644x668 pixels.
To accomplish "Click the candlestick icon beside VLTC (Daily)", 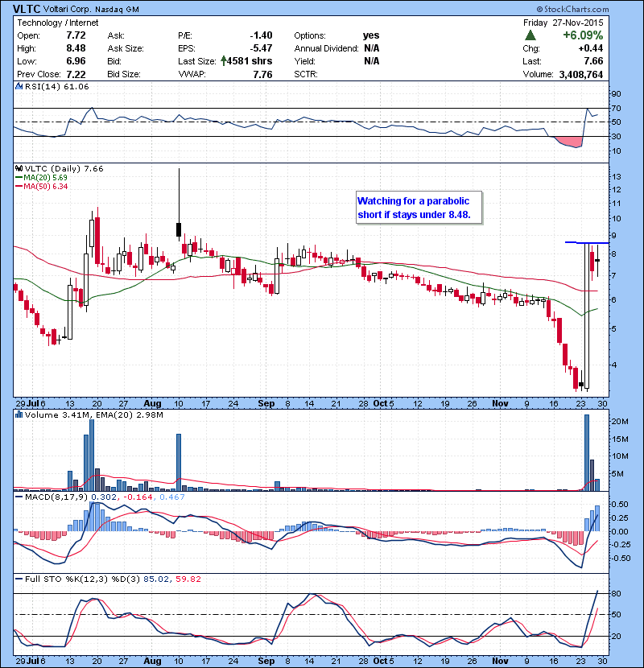I will point(19,168).
